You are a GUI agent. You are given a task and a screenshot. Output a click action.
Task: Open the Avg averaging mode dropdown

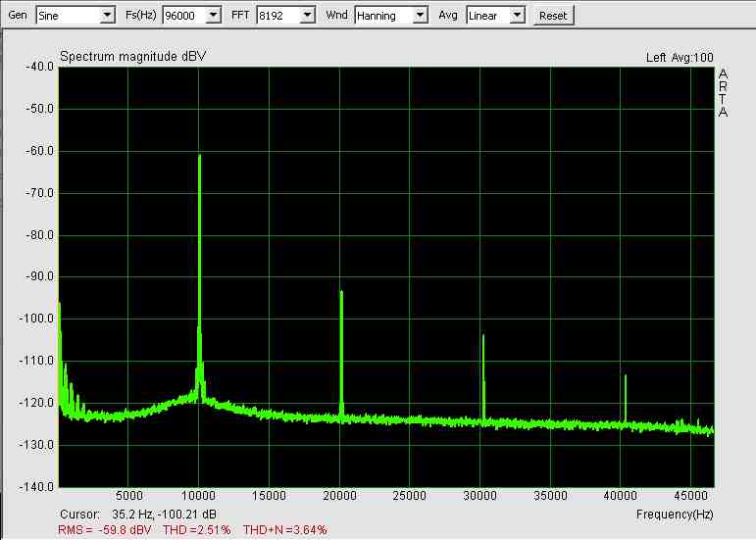pos(518,16)
